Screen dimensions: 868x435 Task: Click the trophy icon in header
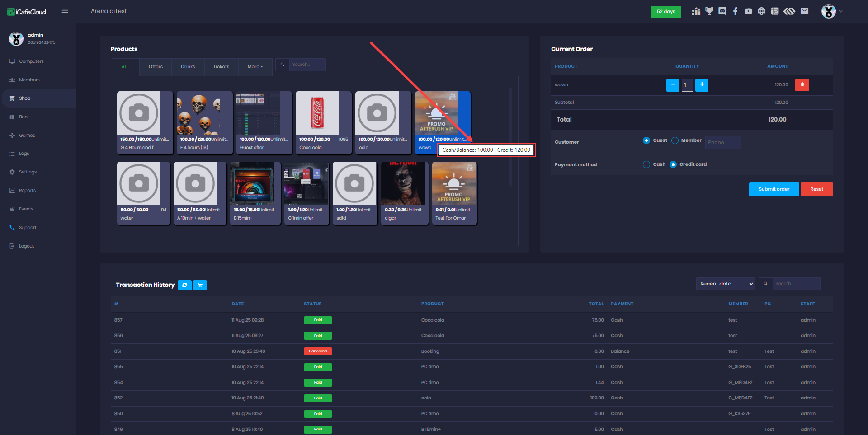pos(709,11)
